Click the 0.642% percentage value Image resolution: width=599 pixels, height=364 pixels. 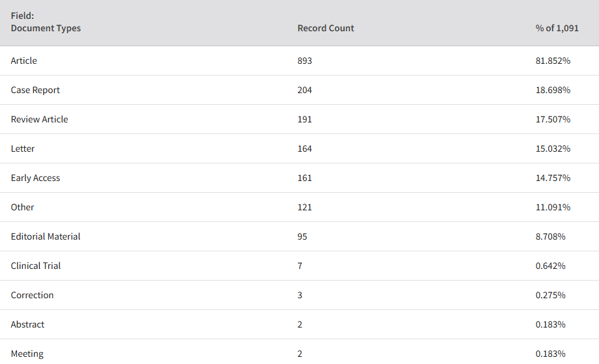coord(551,266)
